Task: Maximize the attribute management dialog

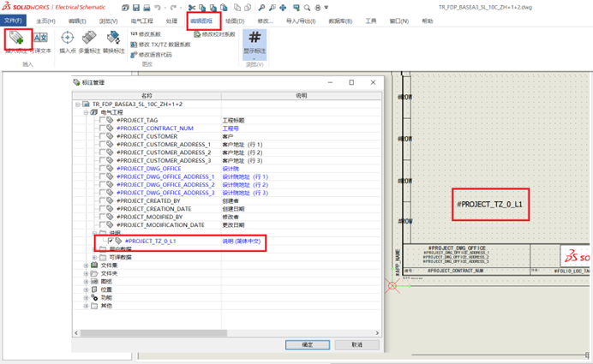Action: pyautogui.click(x=351, y=82)
